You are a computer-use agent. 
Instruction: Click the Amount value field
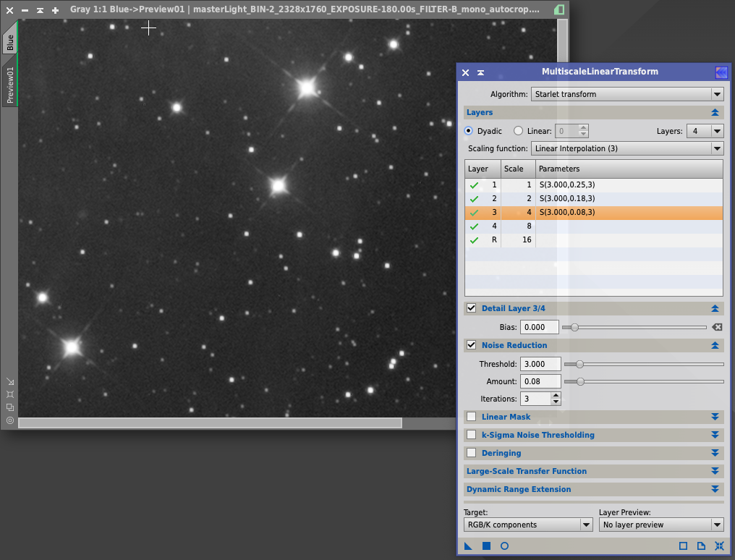pos(540,381)
